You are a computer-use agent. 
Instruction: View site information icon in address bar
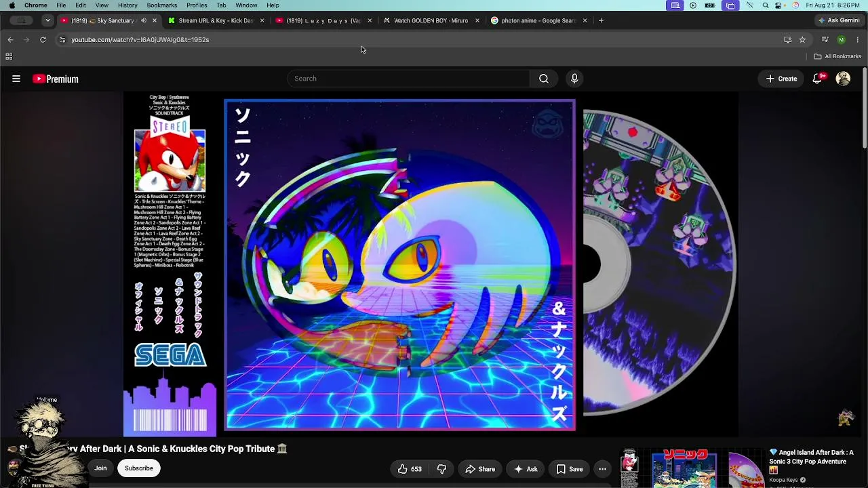62,40
